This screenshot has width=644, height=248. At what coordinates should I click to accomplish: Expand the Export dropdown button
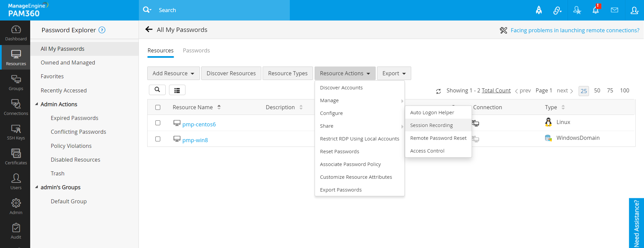394,73
